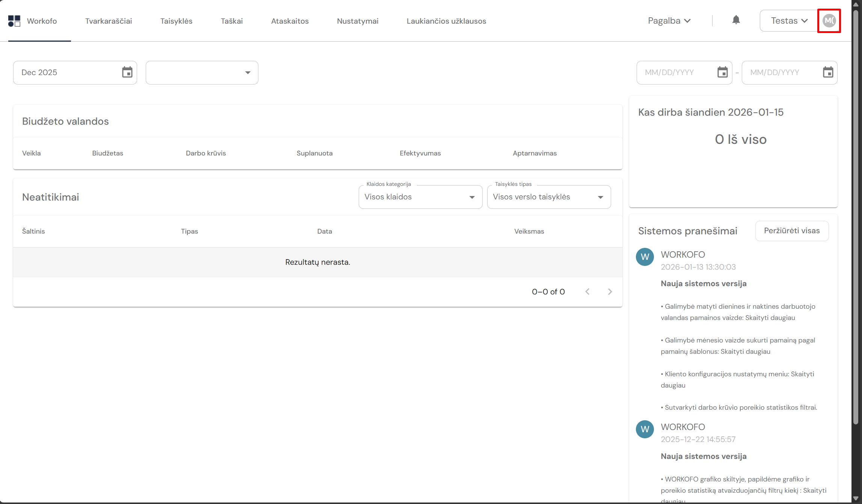The width and height of the screenshot is (862, 504).
Task: Open calendar for Dec 2025 month field
Action: click(x=127, y=72)
